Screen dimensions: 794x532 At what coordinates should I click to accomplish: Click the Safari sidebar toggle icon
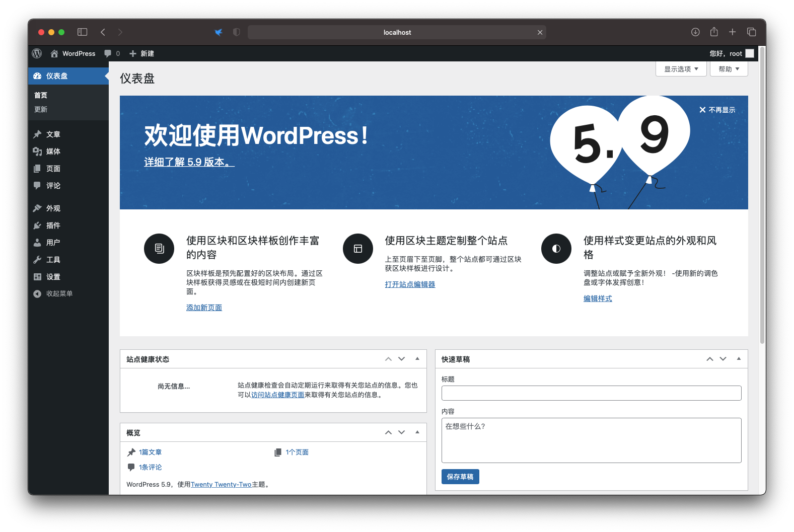click(x=82, y=32)
